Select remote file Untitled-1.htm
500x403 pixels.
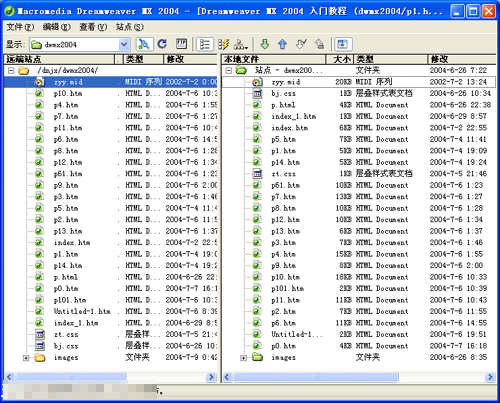point(82,311)
